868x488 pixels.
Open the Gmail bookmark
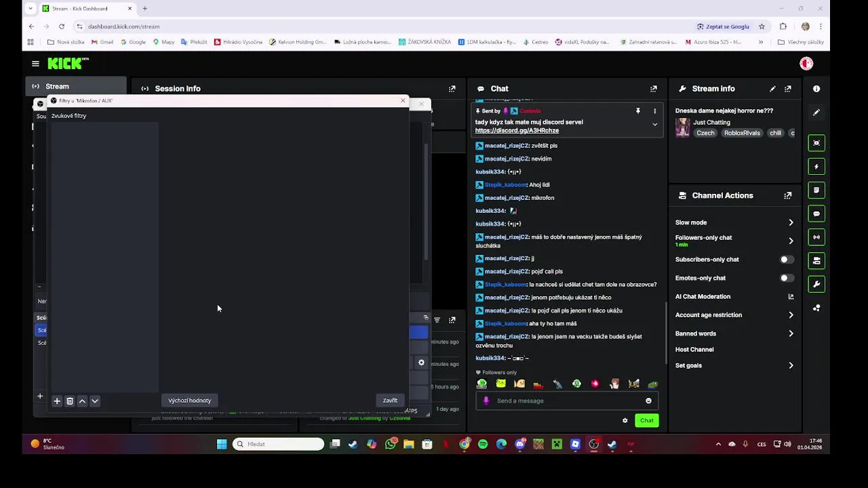[x=102, y=42]
